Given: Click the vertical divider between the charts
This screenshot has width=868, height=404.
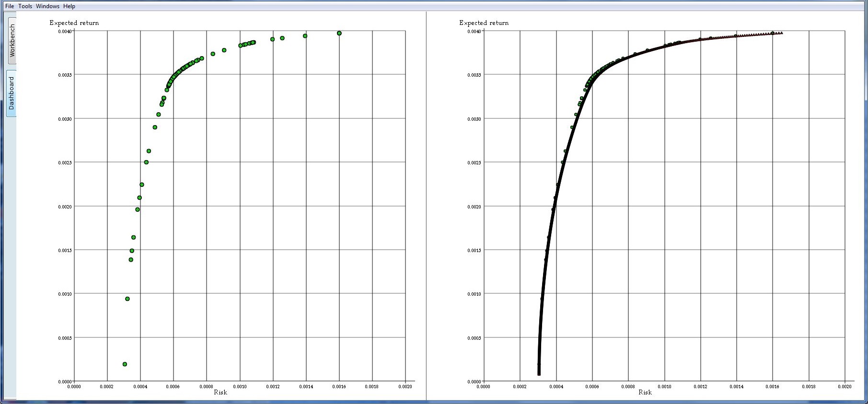Looking at the screenshot, I should (x=426, y=206).
